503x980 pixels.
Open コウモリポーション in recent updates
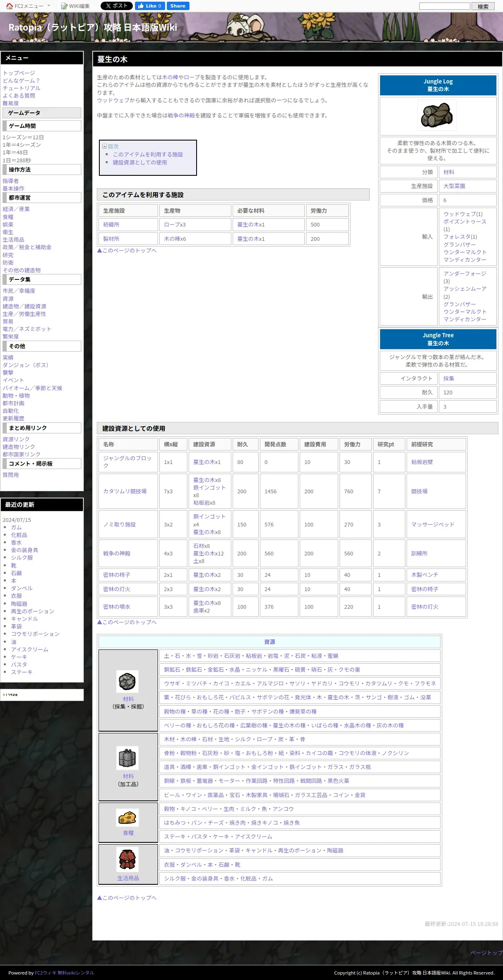(x=35, y=634)
